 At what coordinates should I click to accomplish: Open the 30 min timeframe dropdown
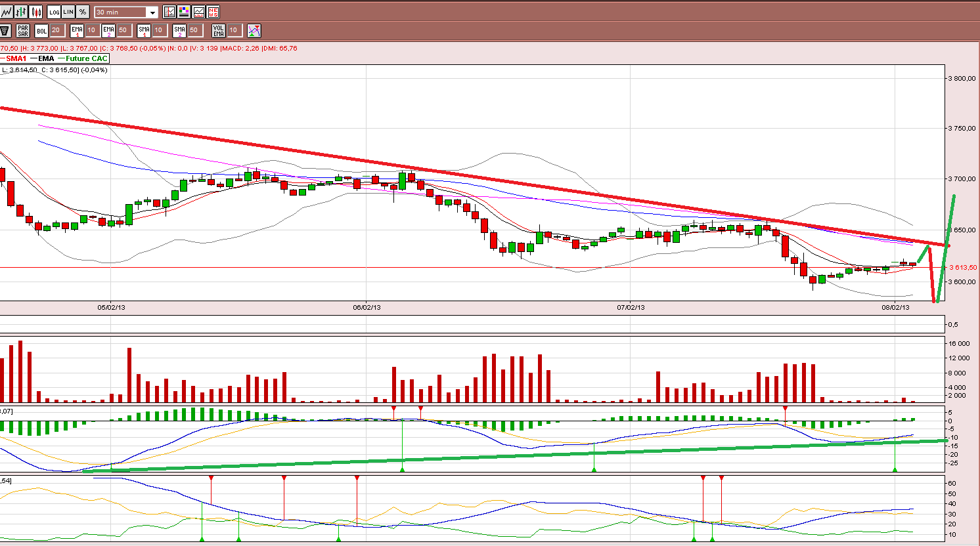coord(126,12)
